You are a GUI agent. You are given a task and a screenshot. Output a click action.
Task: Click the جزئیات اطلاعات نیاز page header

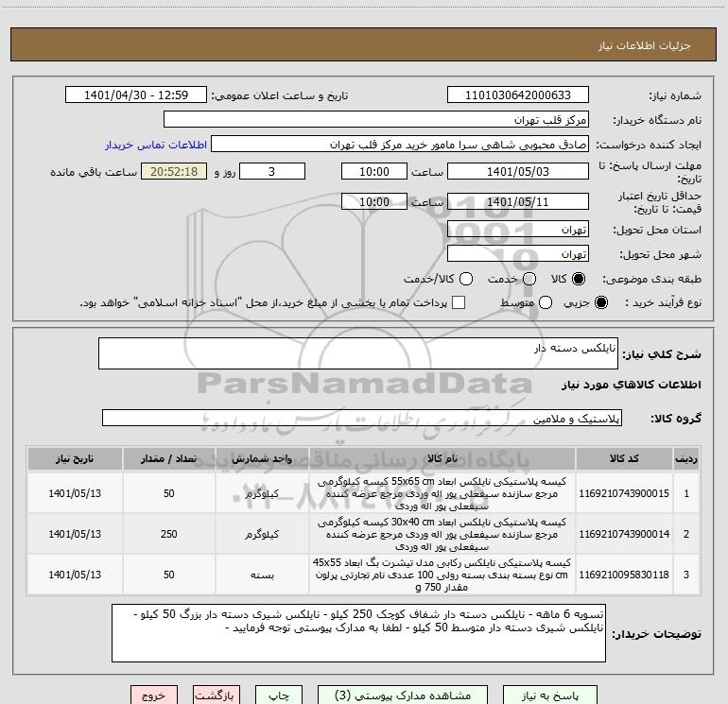tap(644, 45)
